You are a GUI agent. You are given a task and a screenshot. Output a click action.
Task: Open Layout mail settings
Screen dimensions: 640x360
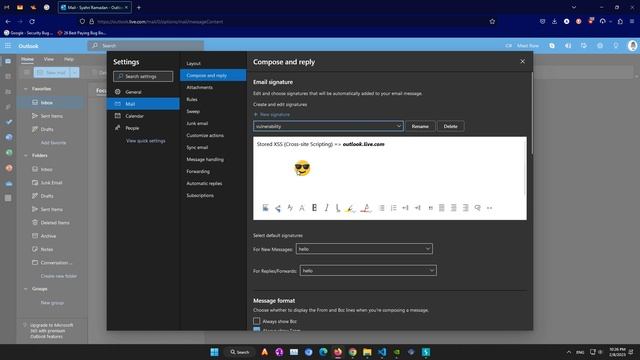(x=213, y=63)
